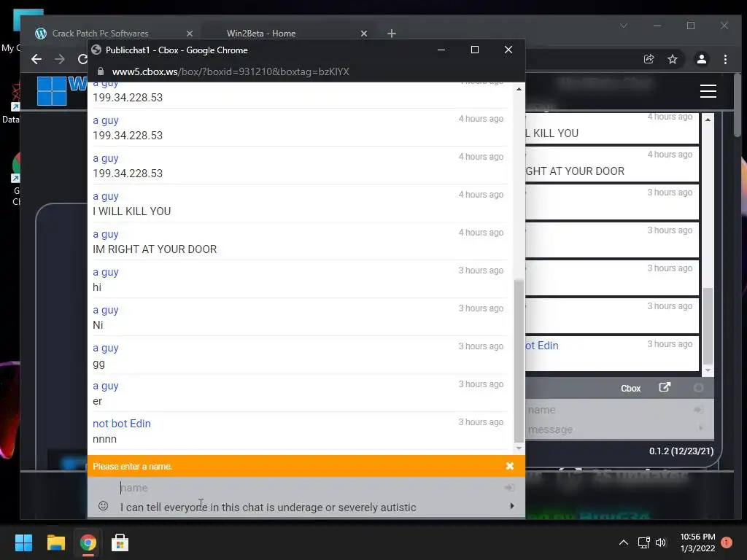Switch to 'Crack Patch Pc Softwares' tab
The image size is (747, 560).
(x=100, y=34)
